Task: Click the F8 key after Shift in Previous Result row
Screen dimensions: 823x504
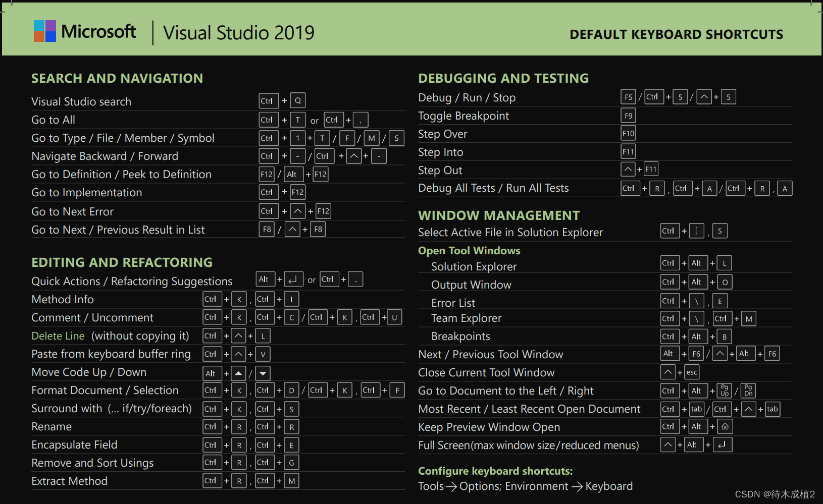Action: tap(318, 229)
